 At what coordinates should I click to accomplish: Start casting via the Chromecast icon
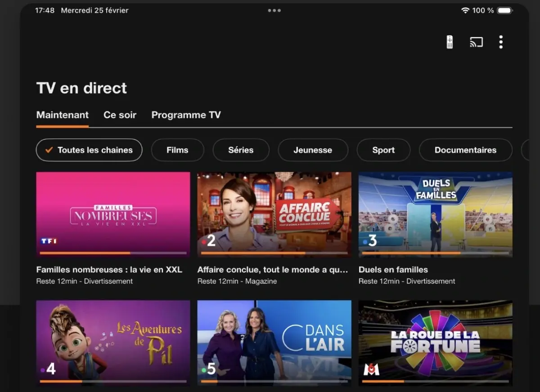click(x=475, y=42)
